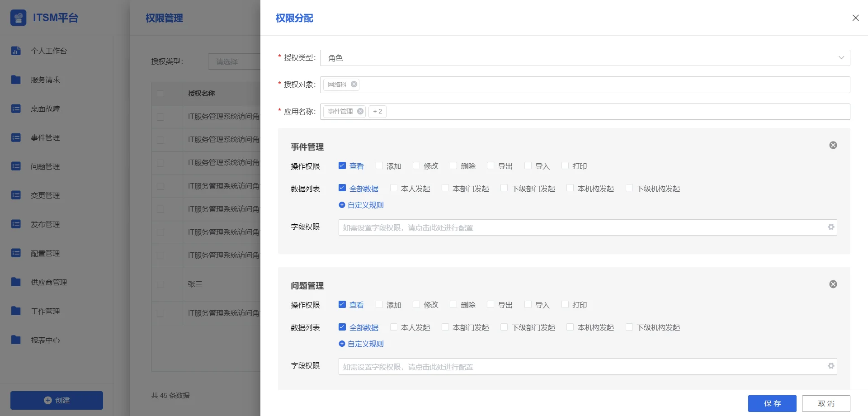Close the 权限分配 drawer

point(855,18)
